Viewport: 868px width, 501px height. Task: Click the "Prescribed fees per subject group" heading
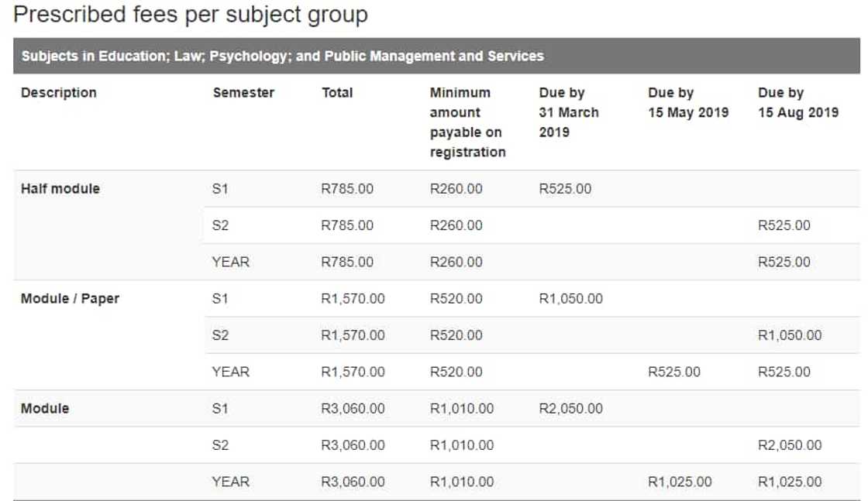point(191,15)
